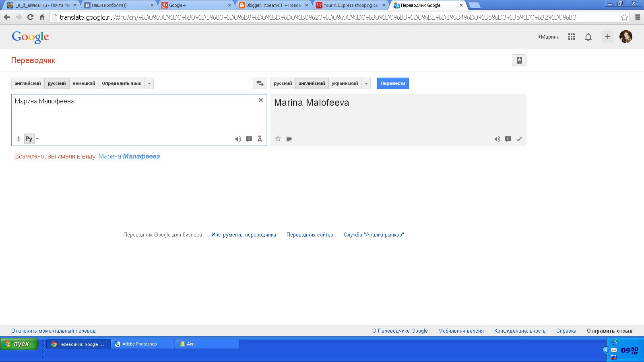Open the source text example usage icon

coord(249,139)
